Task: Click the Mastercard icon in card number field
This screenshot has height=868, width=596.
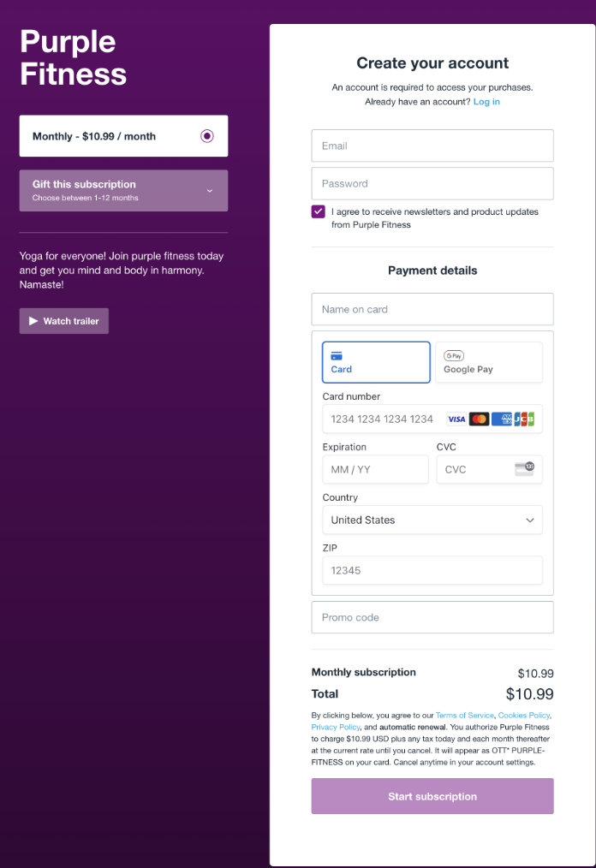Action: pyautogui.click(x=479, y=419)
